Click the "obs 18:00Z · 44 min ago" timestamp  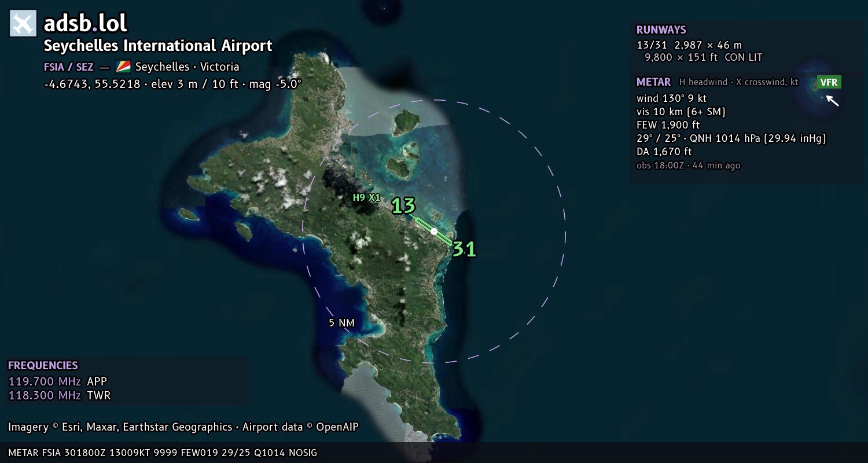point(689,166)
